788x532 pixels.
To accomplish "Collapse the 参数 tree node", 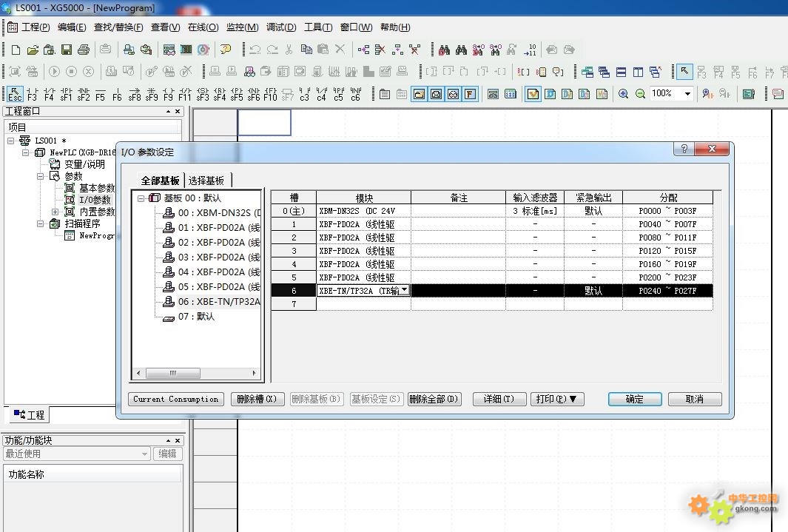I will pos(40,176).
